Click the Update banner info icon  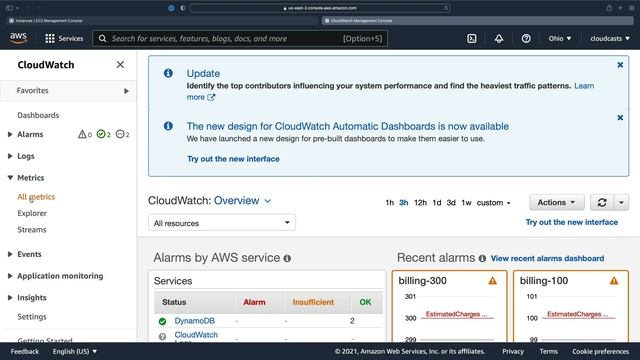(x=168, y=73)
